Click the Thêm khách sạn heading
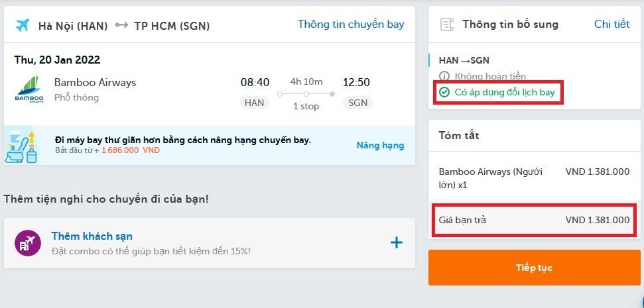Viewport: 644px width, 308px height. tap(92, 236)
